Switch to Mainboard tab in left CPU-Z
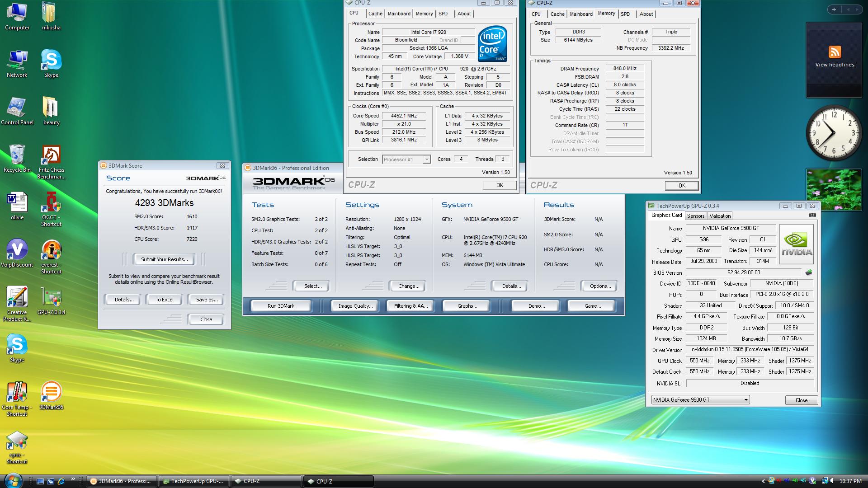Image resolution: width=868 pixels, height=488 pixels. pyautogui.click(x=399, y=14)
